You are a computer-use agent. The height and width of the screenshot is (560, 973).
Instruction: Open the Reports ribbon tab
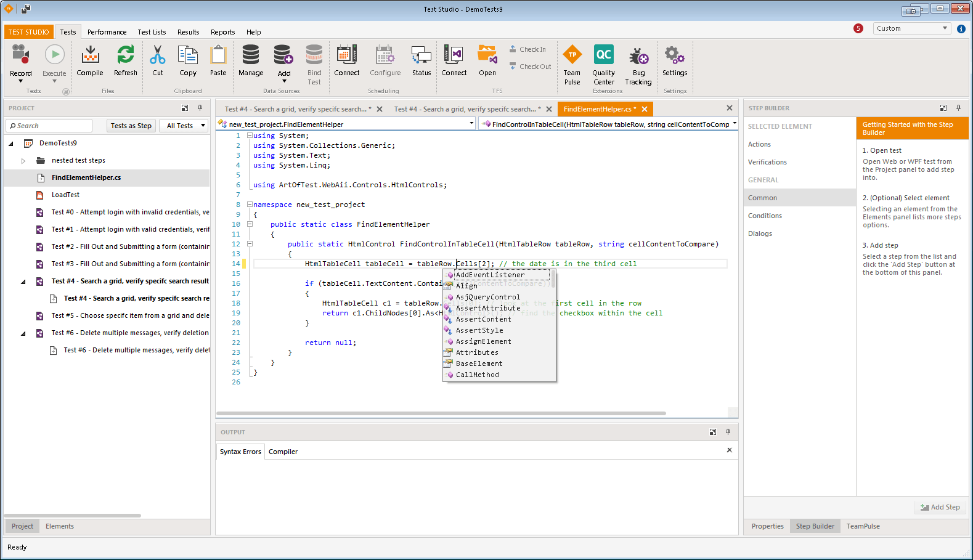[222, 32]
